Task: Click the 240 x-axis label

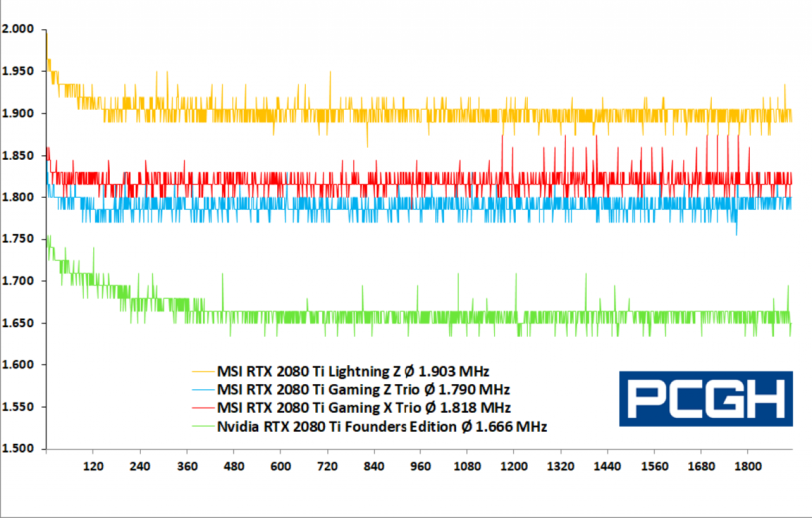Action: pos(140,466)
